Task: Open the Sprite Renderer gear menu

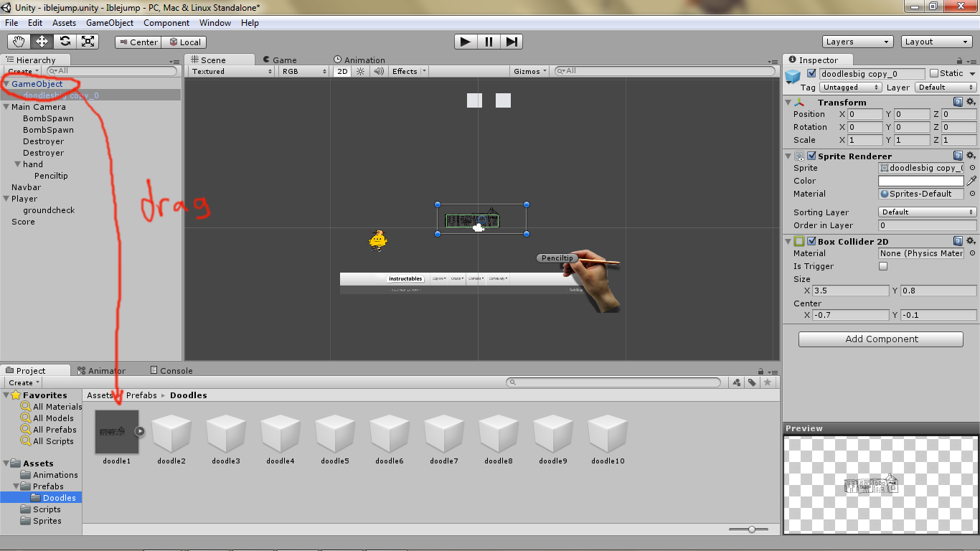Action: [971, 156]
